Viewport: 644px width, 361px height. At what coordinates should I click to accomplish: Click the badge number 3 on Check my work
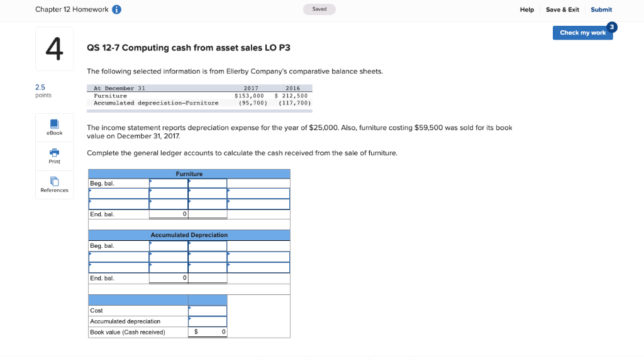tap(611, 27)
